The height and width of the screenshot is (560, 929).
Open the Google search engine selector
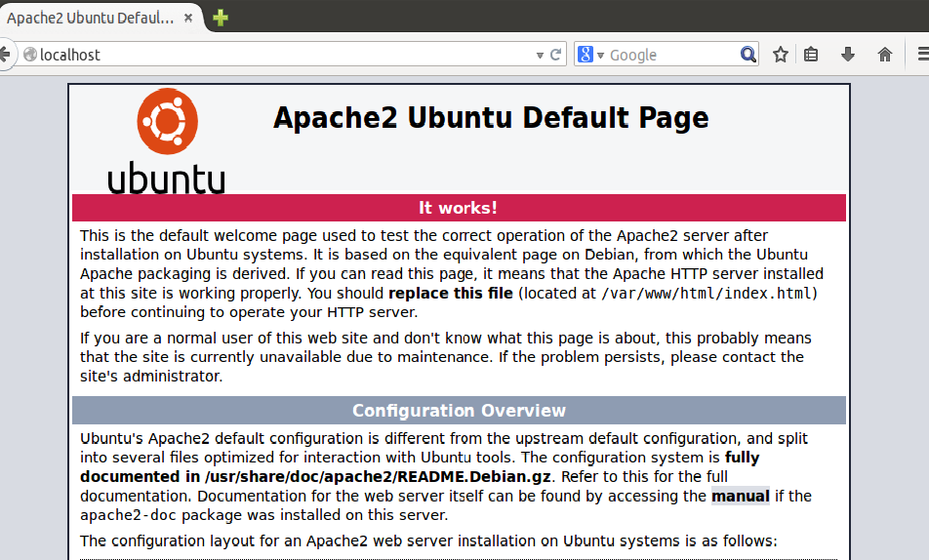coord(590,55)
